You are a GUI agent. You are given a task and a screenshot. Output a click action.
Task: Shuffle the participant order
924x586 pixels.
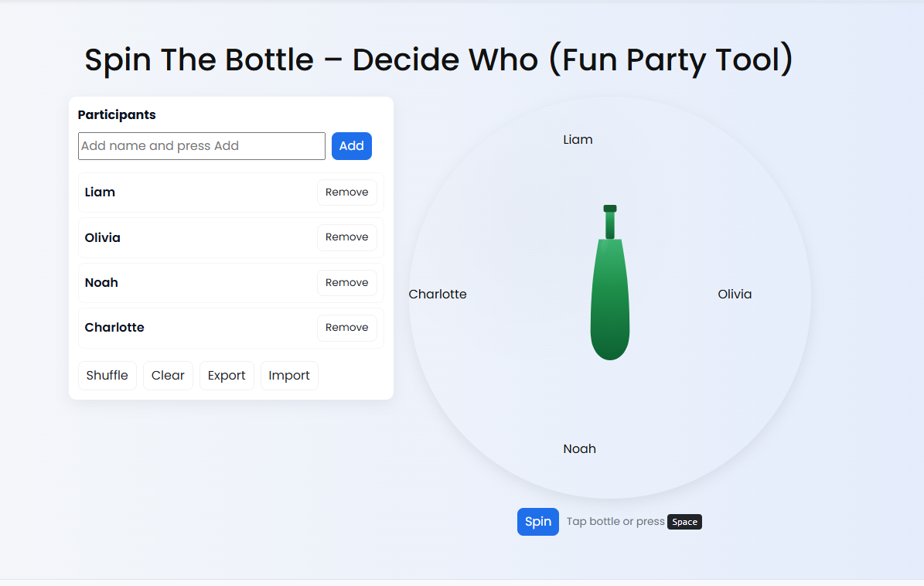[107, 375]
